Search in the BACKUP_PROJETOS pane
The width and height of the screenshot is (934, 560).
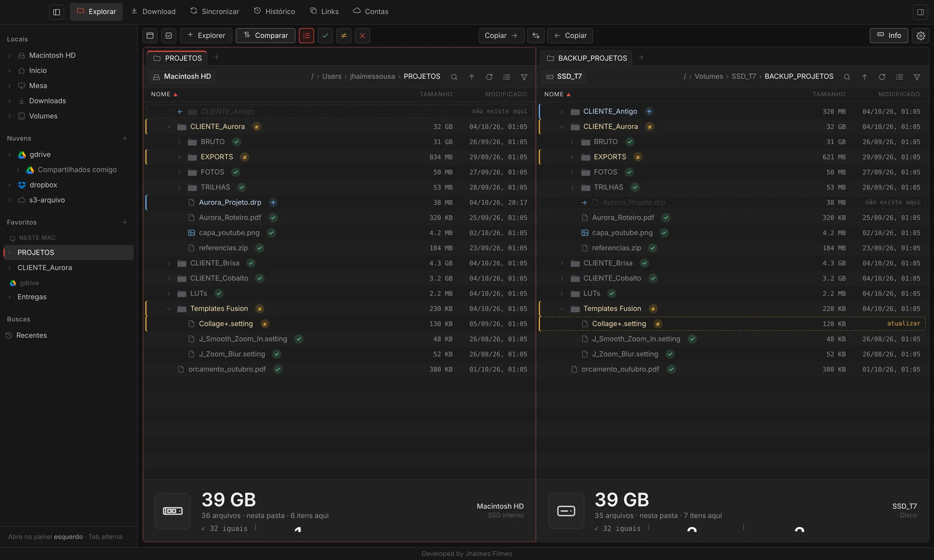[847, 77]
